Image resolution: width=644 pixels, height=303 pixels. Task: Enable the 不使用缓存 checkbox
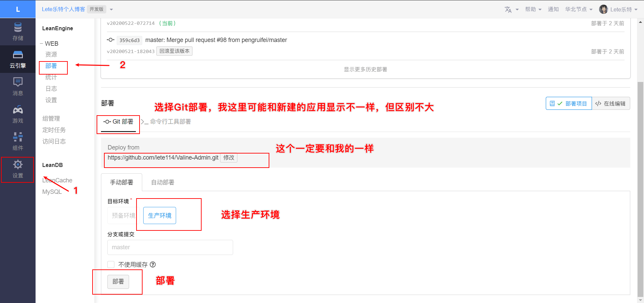click(111, 265)
